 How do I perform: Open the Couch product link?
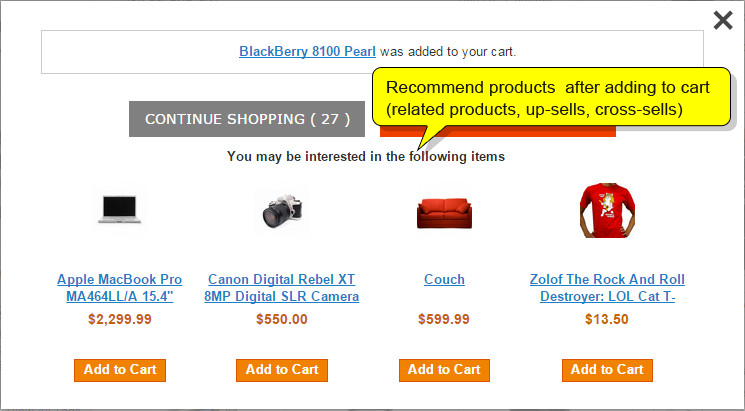point(444,279)
